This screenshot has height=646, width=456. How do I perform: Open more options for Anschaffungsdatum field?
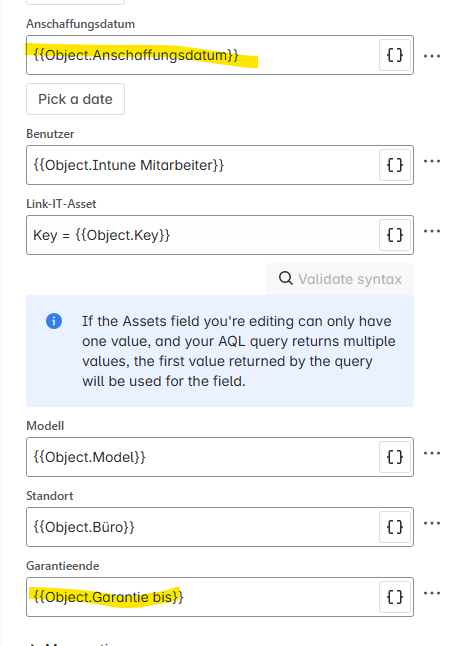432,56
